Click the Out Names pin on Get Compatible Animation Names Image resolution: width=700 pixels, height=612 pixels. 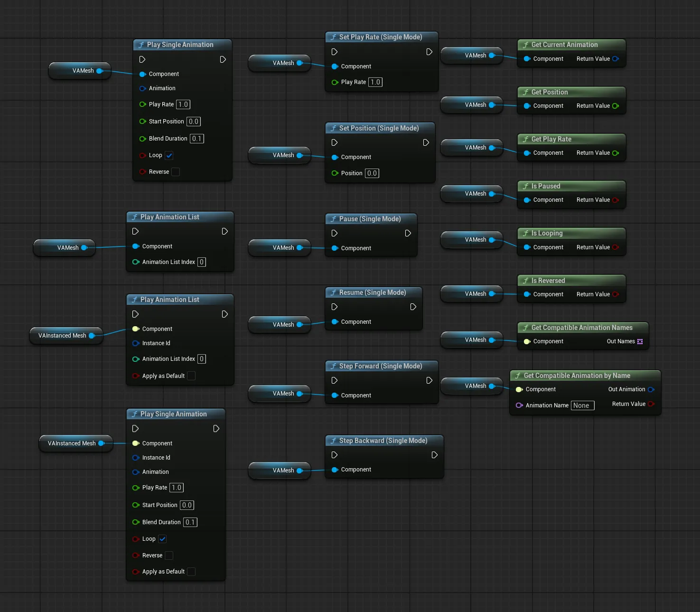[641, 341]
